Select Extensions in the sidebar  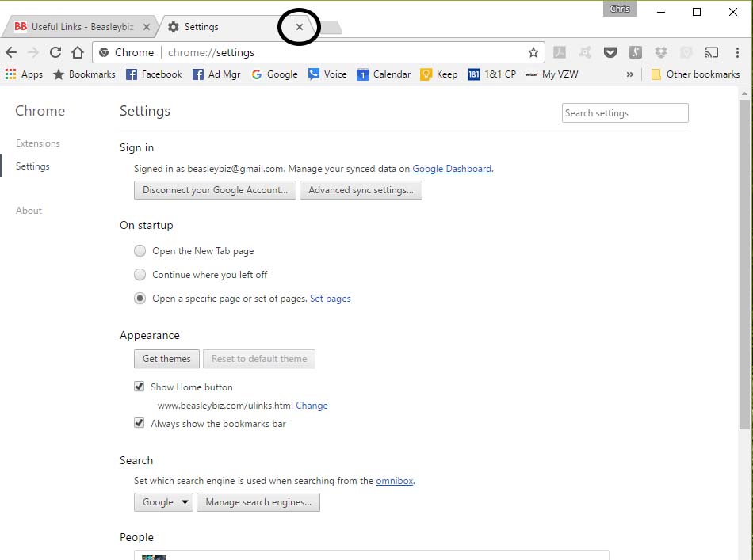coord(37,143)
